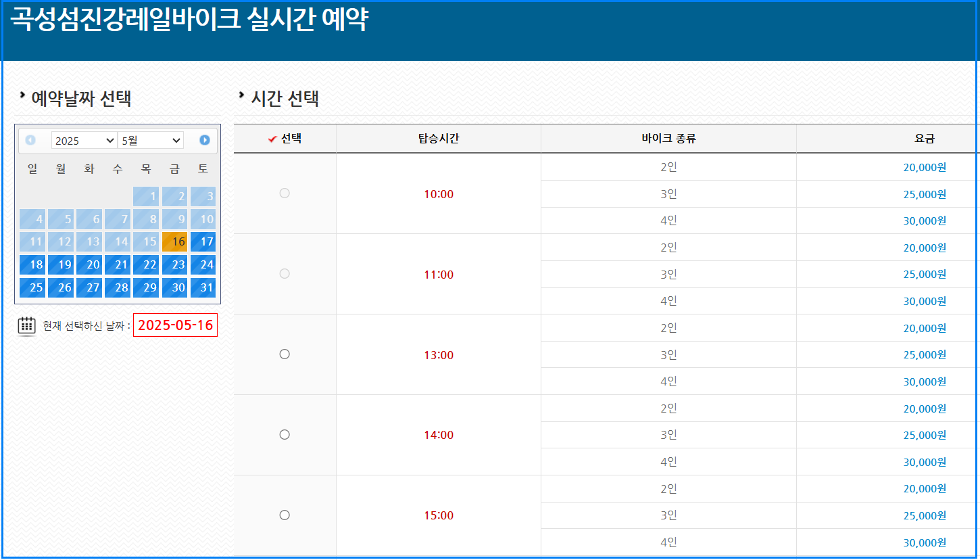The width and height of the screenshot is (980, 560).
Task: Select the 15:00 ride time radio button
Action: click(x=285, y=515)
